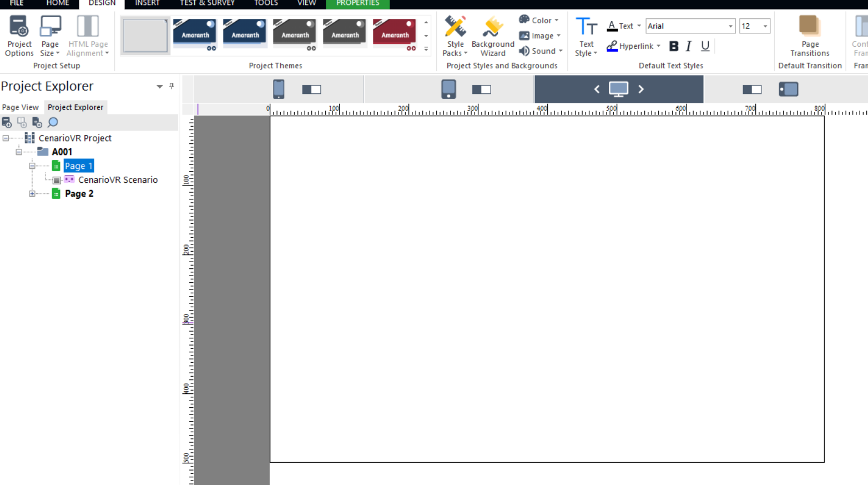
Task: Select the red Amaranth theme swatch
Action: 395,34
